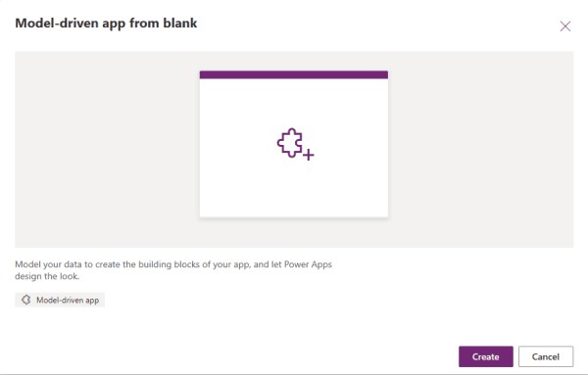Click the 'Model-driven app from blank' title
This screenshot has height=375, width=588.
106,23
